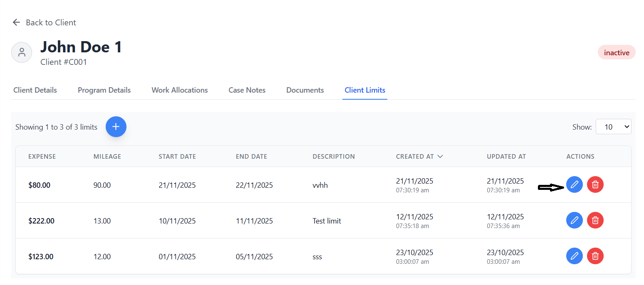Switch to Client Details tab
The image size is (644, 285).
coord(35,90)
